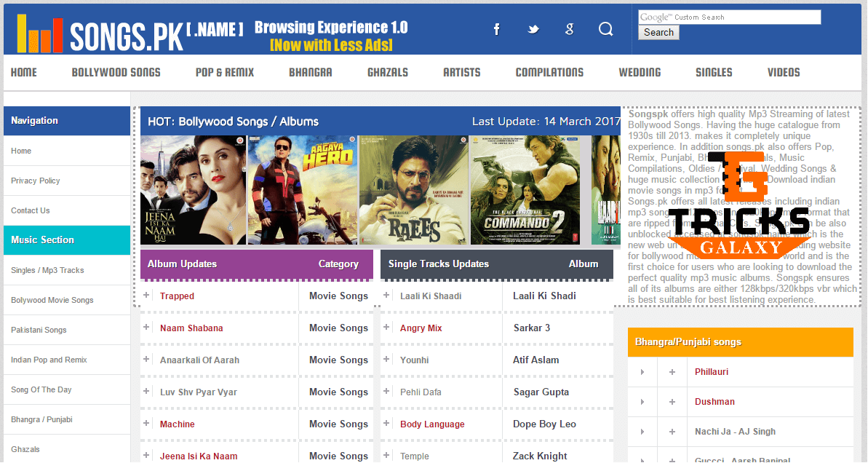Expand plus icon beside Luv Shv Pyar Vyar
This screenshot has width=868, height=463.
pyautogui.click(x=146, y=392)
